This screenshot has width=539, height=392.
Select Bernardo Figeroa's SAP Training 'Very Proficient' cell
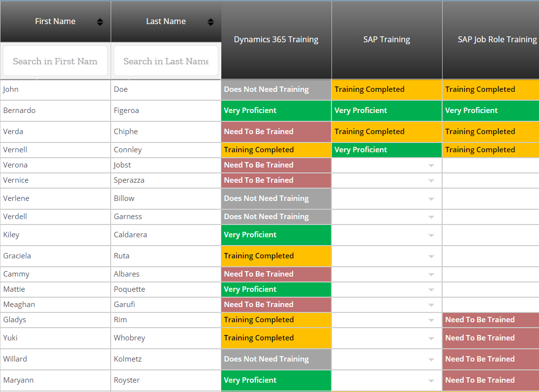(x=387, y=111)
